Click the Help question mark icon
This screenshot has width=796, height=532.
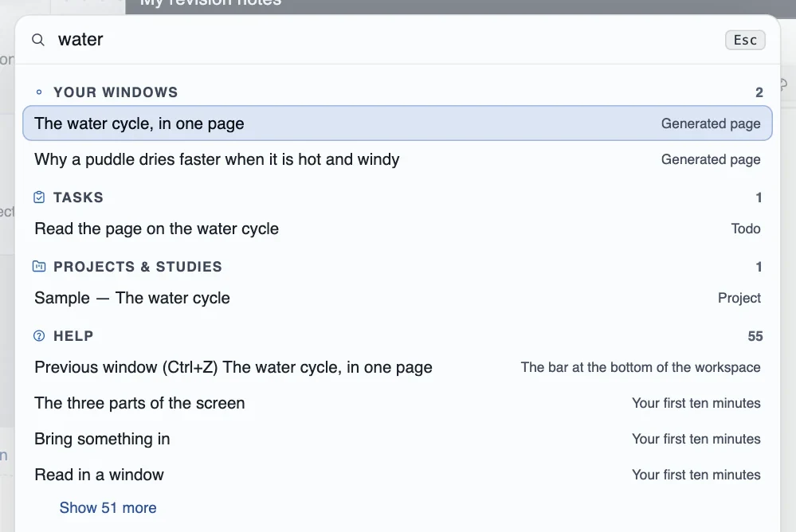point(39,335)
